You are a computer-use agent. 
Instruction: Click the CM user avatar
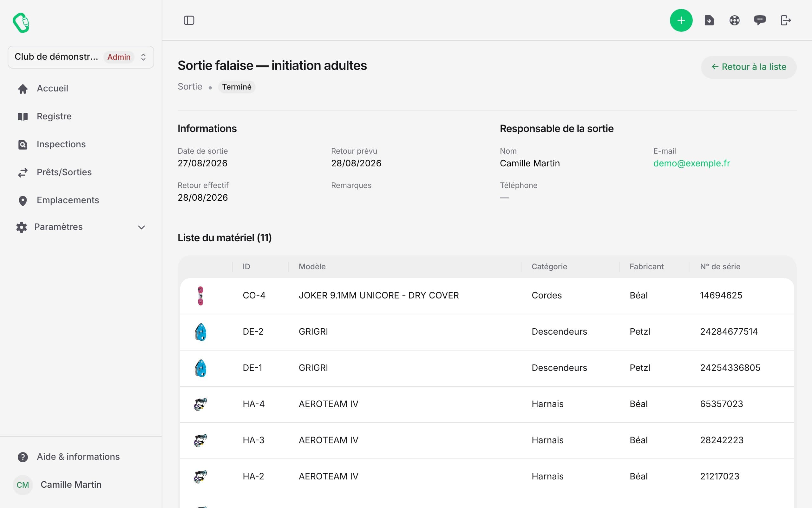coord(23,485)
